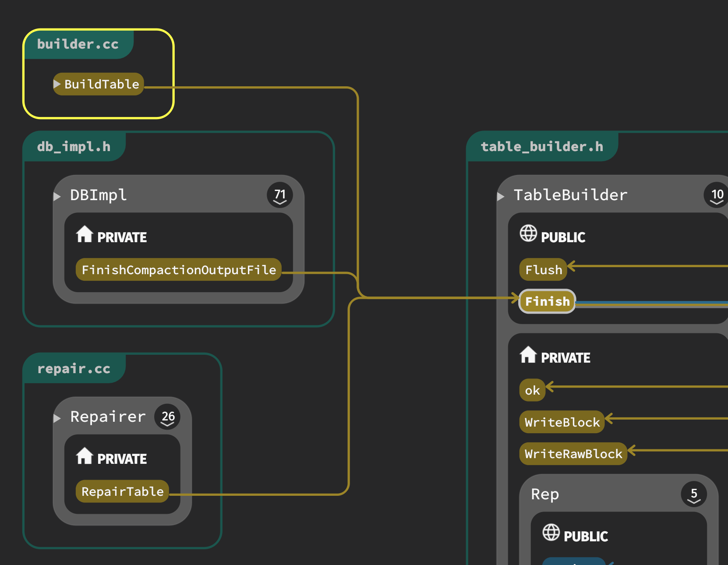The width and height of the screenshot is (728, 565).
Task: Toggle the triangle beside Repairer class
Action: 57,418
